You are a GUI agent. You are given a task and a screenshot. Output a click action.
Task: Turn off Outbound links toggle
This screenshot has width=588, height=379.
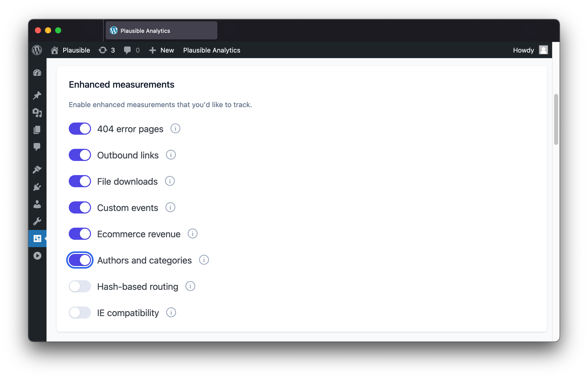pos(80,155)
